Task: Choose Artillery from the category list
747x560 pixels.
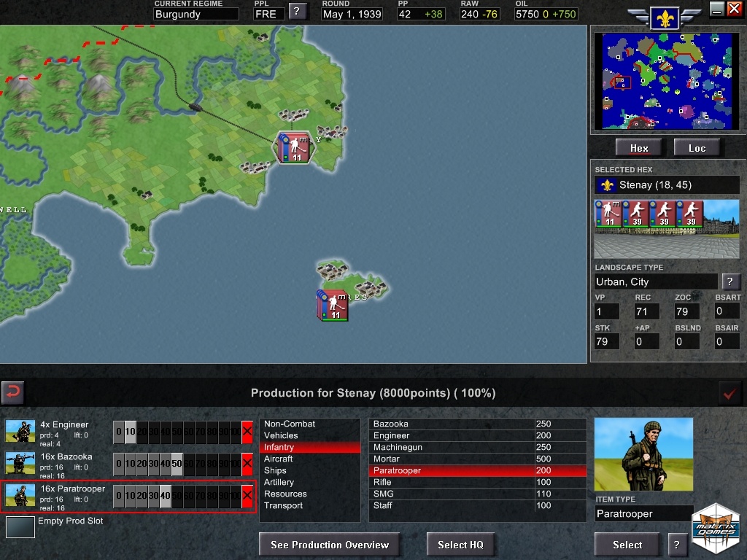Action: pos(279,482)
